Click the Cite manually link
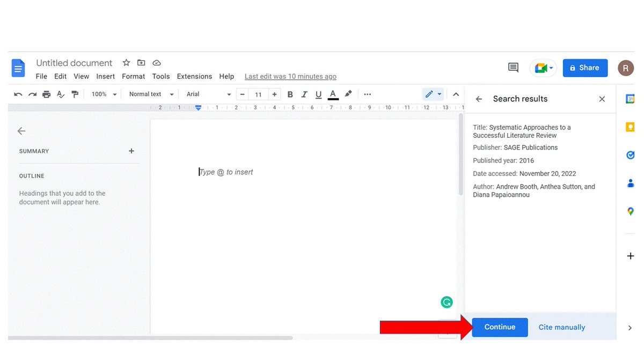This screenshot has height=362, width=644. coord(561,327)
